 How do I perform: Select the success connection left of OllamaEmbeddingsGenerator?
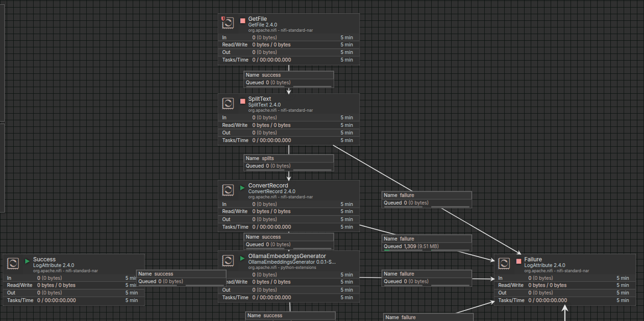pyautogui.click(x=181, y=277)
